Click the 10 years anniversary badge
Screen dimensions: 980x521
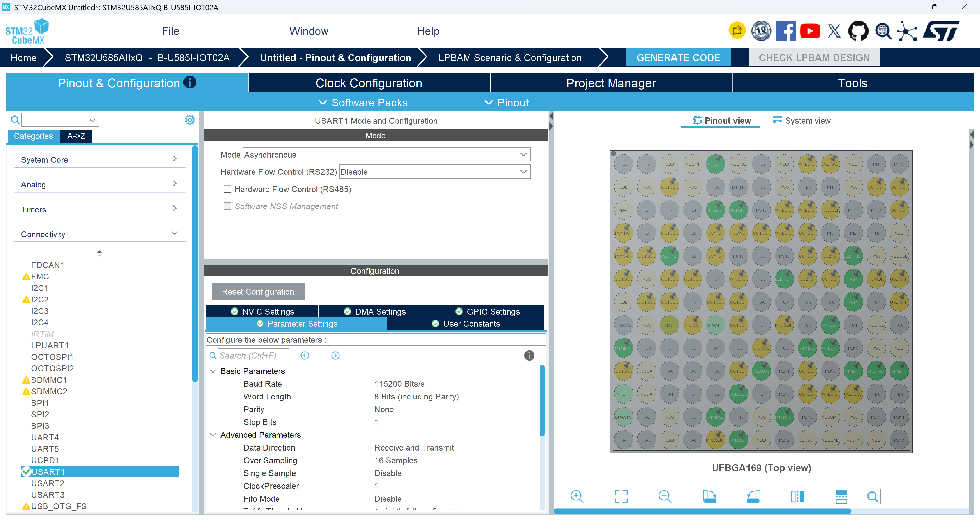(761, 31)
